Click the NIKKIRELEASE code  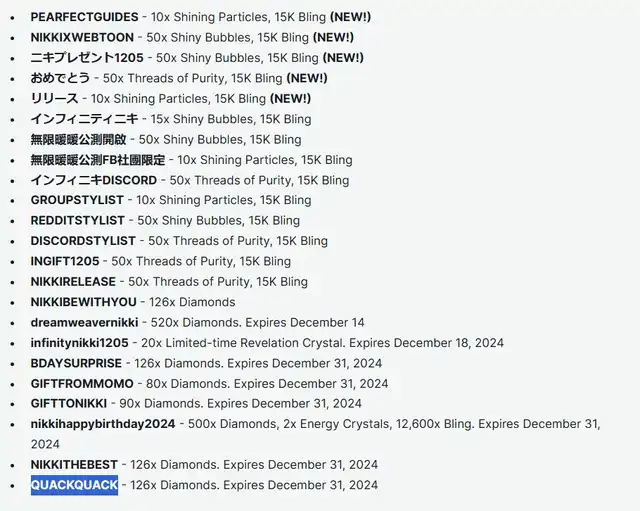[73, 282]
